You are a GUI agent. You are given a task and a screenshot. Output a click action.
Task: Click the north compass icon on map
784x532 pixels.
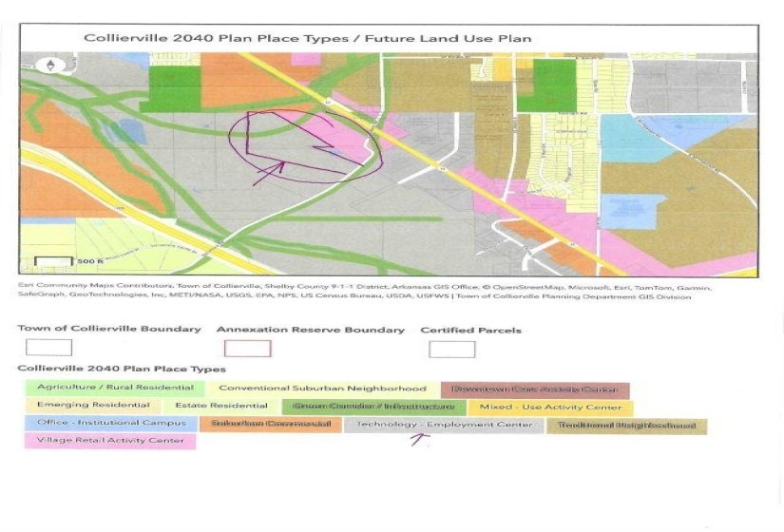pyautogui.click(x=49, y=66)
